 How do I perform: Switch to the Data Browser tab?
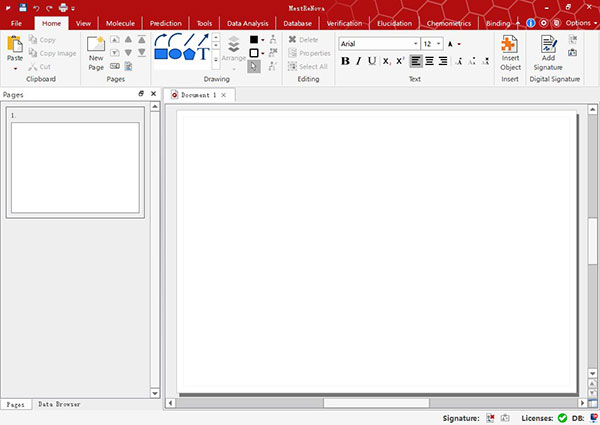[x=60, y=404]
